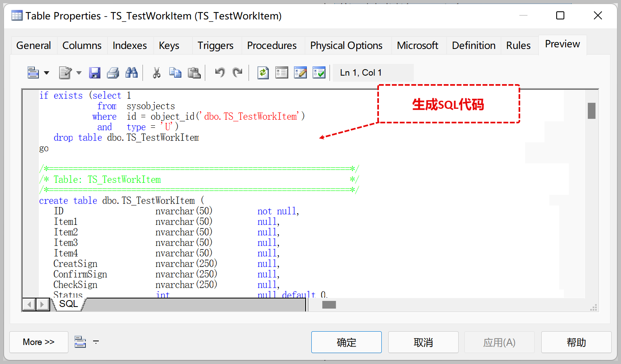Click the 'ConfirmSign' column name in SQL
The width and height of the screenshot is (621, 364).
click(80, 274)
